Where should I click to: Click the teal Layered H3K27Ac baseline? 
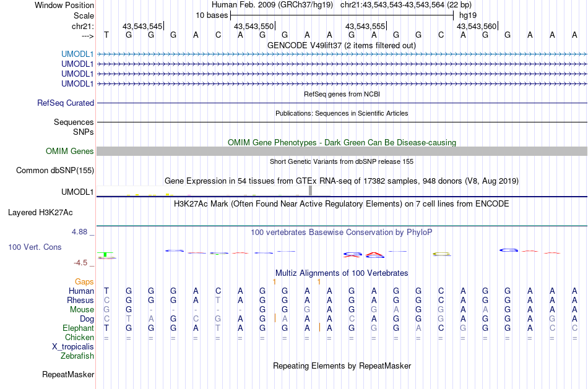[x=342, y=226]
